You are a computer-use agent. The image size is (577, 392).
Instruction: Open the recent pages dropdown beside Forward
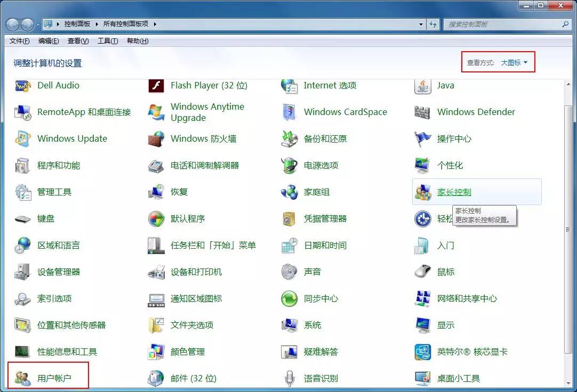tap(38, 25)
